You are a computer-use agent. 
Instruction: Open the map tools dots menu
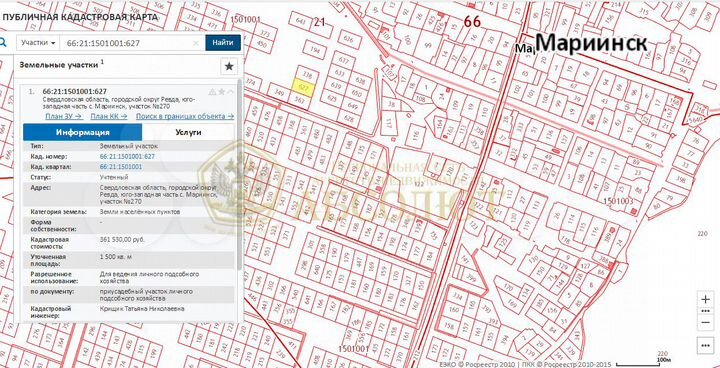coord(706,345)
